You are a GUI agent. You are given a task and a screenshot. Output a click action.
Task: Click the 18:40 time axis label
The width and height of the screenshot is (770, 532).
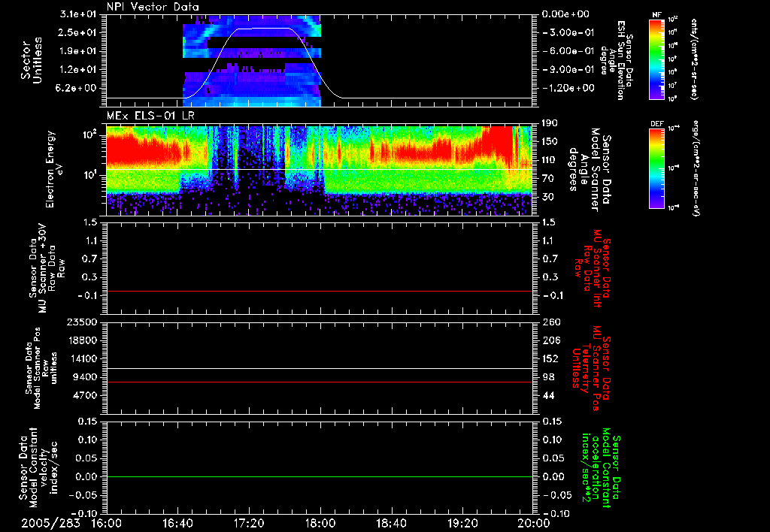[391, 524]
